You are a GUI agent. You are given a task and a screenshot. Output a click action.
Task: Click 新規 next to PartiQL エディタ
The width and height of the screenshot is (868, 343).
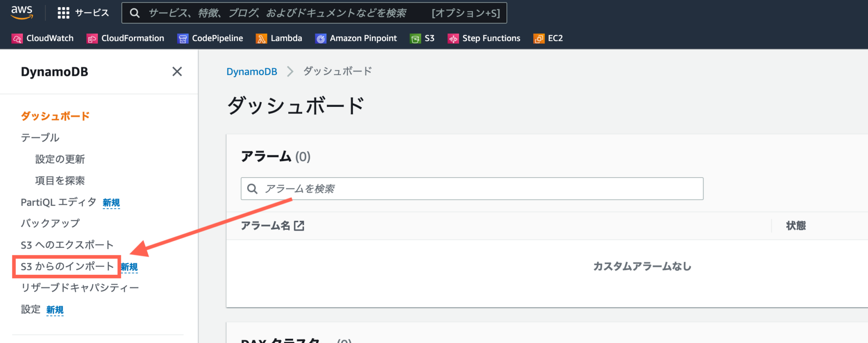click(x=111, y=202)
